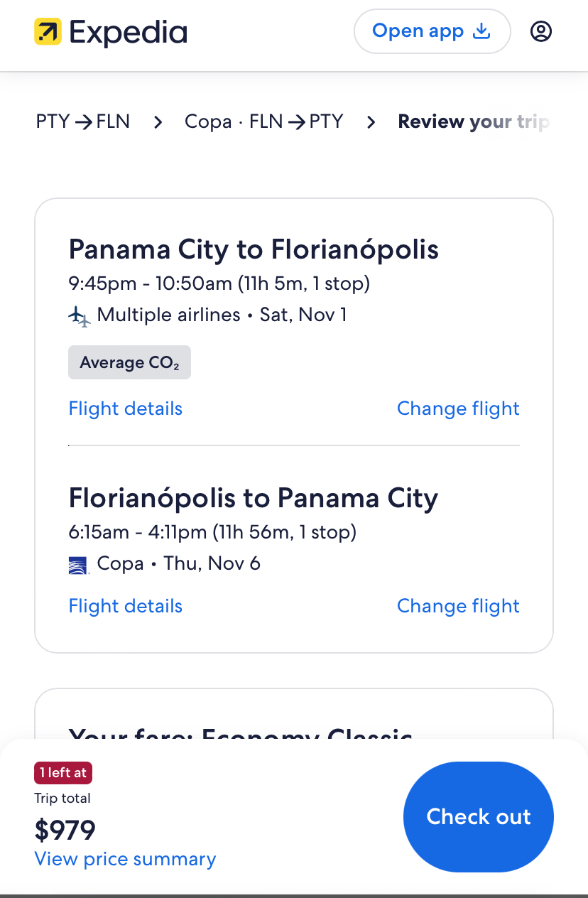Viewport: 588px width, 898px height.
Task: Select the Review your trip breadcrumb
Action: point(474,121)
